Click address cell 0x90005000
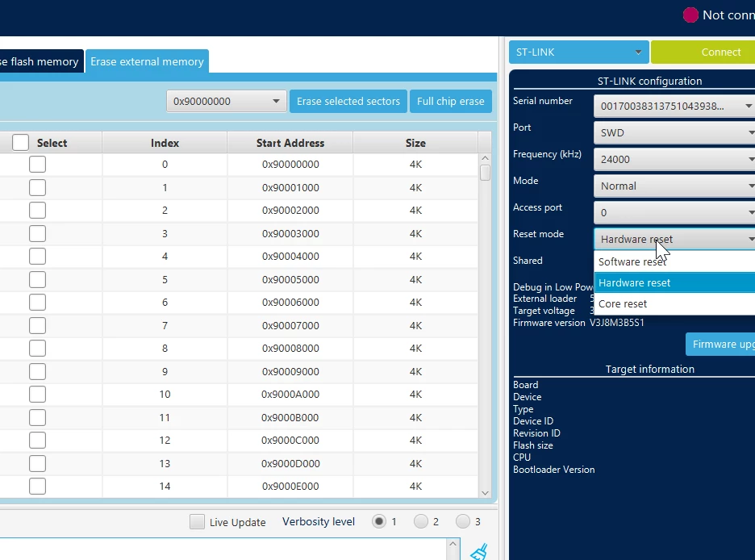 [290, 280]
